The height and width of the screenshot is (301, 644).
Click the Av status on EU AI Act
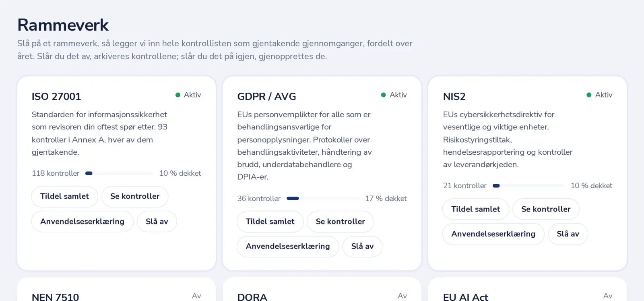[608, 296]
